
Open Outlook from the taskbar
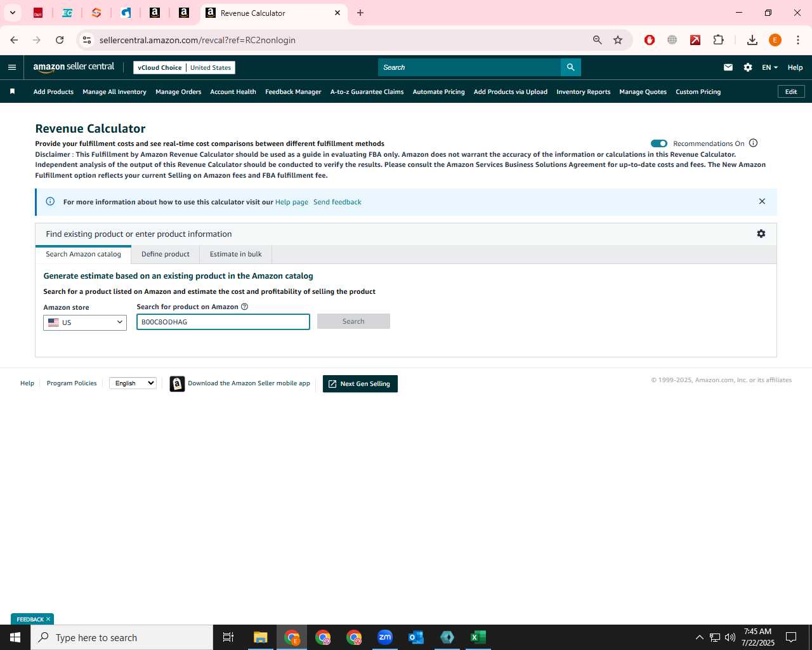pos(416,637)
